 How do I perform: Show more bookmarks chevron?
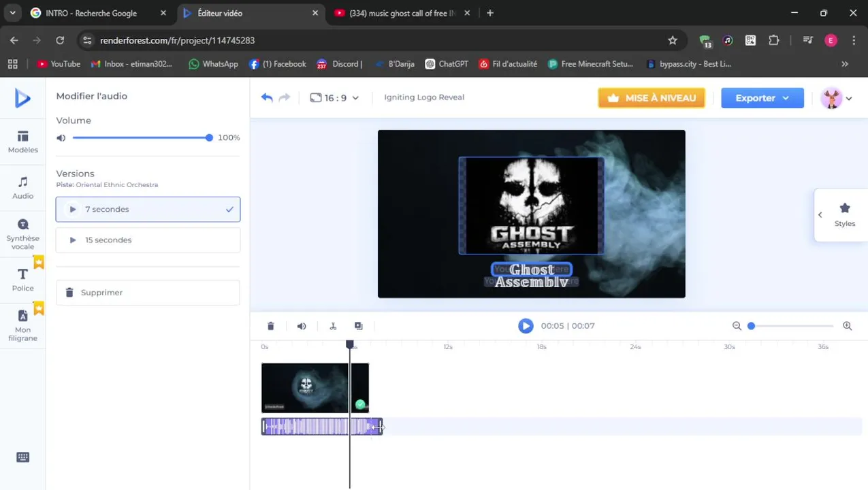tap(845, 64)
